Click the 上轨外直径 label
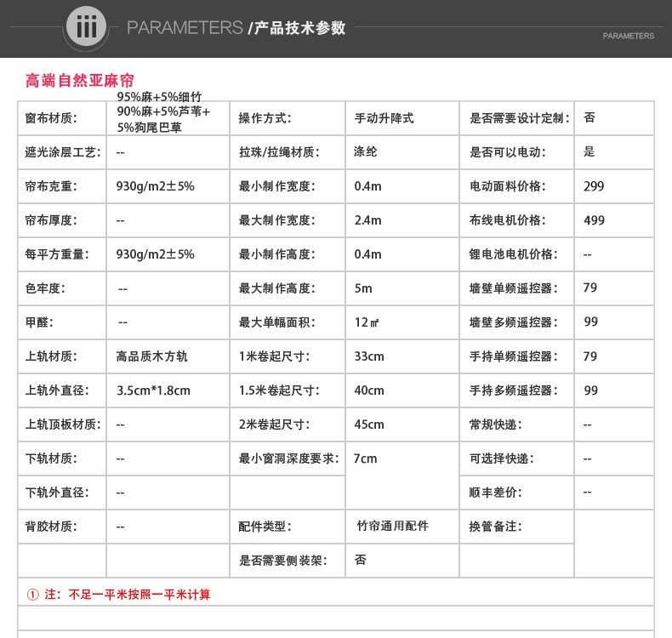The image size is (672, 638). tap(57, 390)
